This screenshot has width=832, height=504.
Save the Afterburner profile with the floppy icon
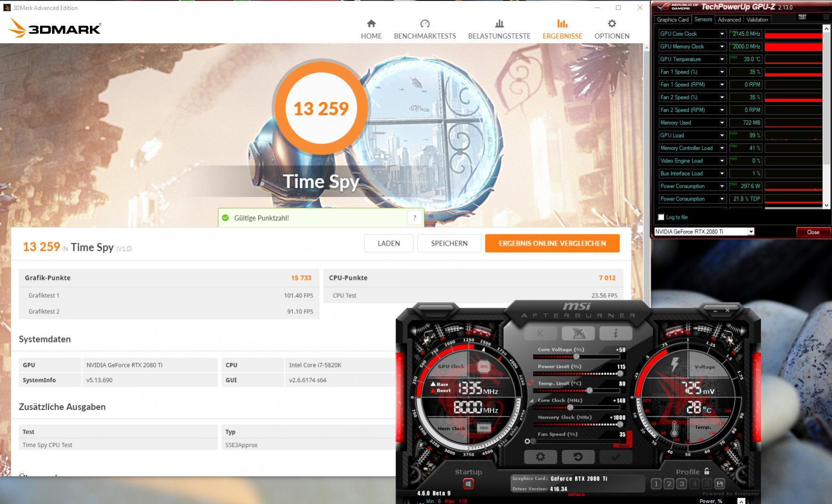(719, 484)
